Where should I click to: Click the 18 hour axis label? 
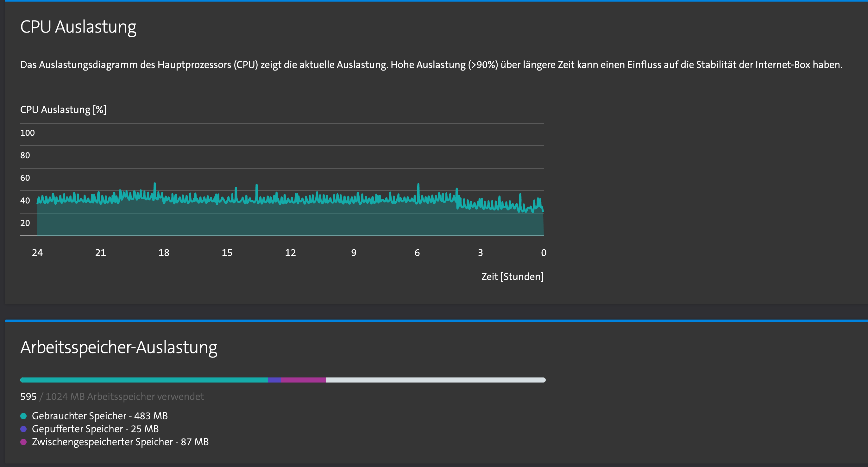(x=164, y=252)
